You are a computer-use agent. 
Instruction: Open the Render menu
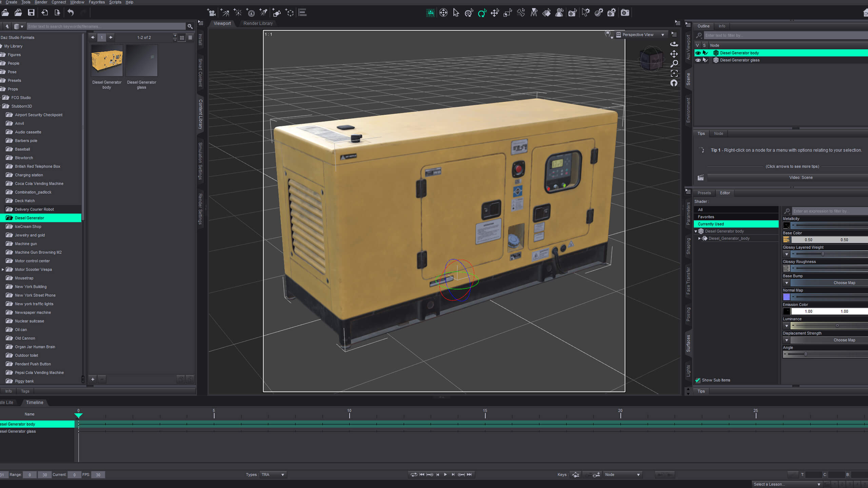[41, 2]
